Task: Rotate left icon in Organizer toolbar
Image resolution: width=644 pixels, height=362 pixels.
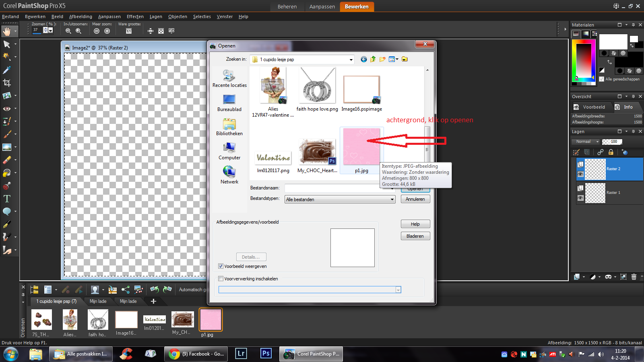Action: [155, 289]
